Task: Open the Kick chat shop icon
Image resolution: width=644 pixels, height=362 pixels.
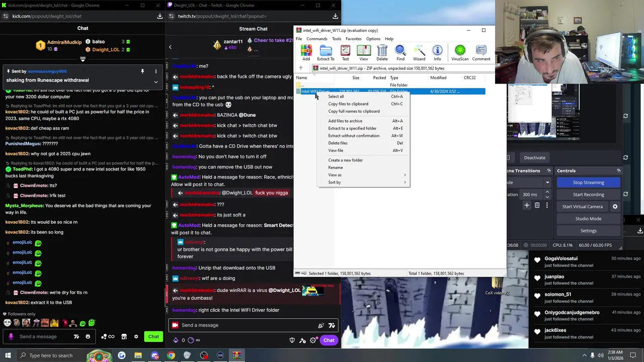Action: pyautogui.click(x=124, y=336)
